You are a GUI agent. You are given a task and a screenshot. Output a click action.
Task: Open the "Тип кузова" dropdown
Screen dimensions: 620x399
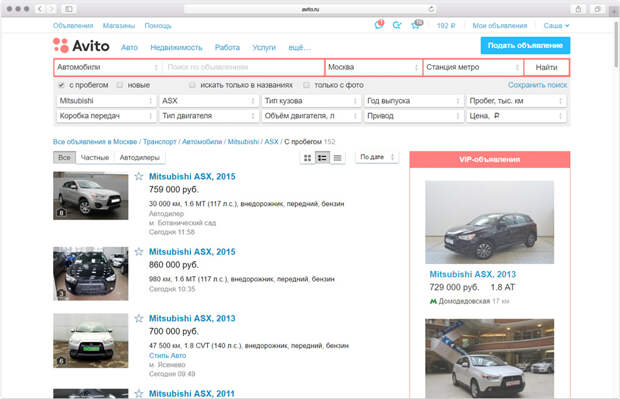[311, 101]
